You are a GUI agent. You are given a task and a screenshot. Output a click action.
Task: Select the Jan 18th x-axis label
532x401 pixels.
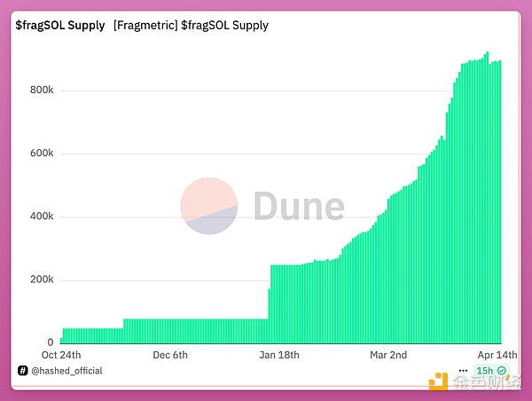coord(279,355)
